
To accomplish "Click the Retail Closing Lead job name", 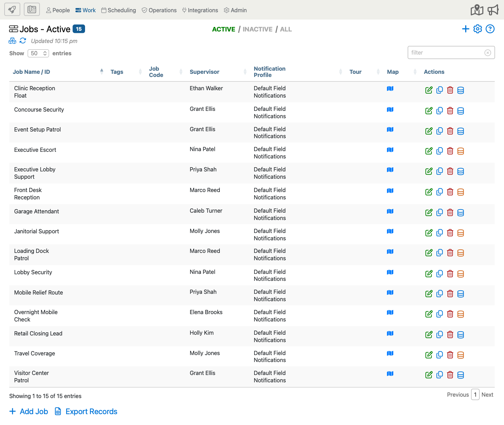I will click(x=38, y=333).
